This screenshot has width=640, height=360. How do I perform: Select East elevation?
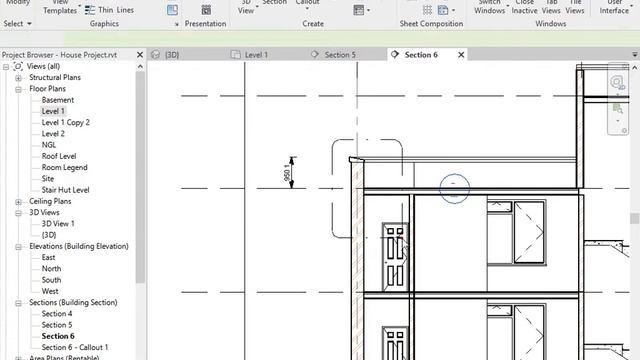coord(48,258)
